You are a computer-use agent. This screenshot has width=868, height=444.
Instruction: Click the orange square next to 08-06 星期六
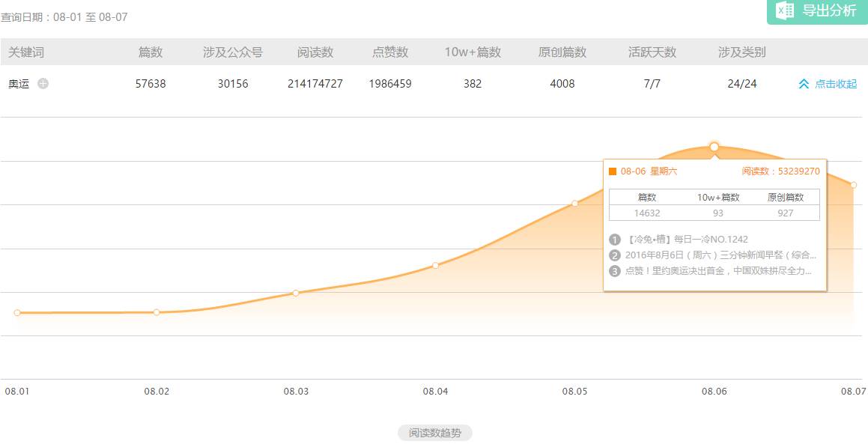[x=613, y=171]
